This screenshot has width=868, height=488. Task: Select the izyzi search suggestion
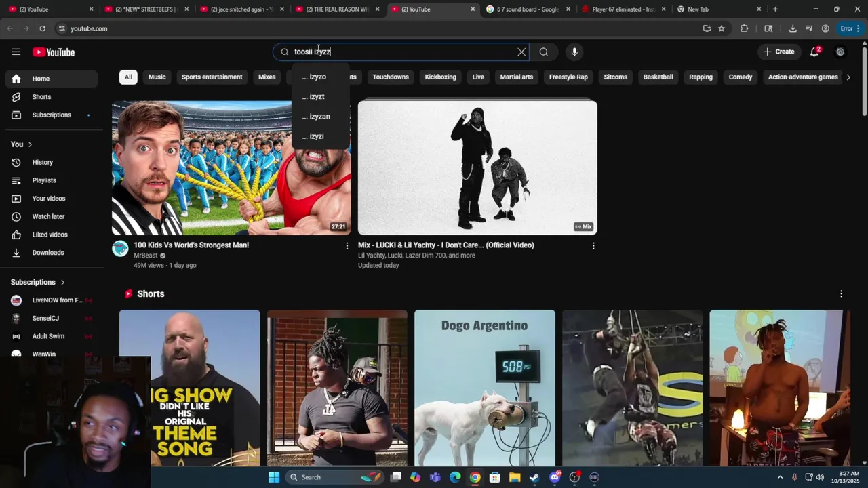tap(321, 136)
